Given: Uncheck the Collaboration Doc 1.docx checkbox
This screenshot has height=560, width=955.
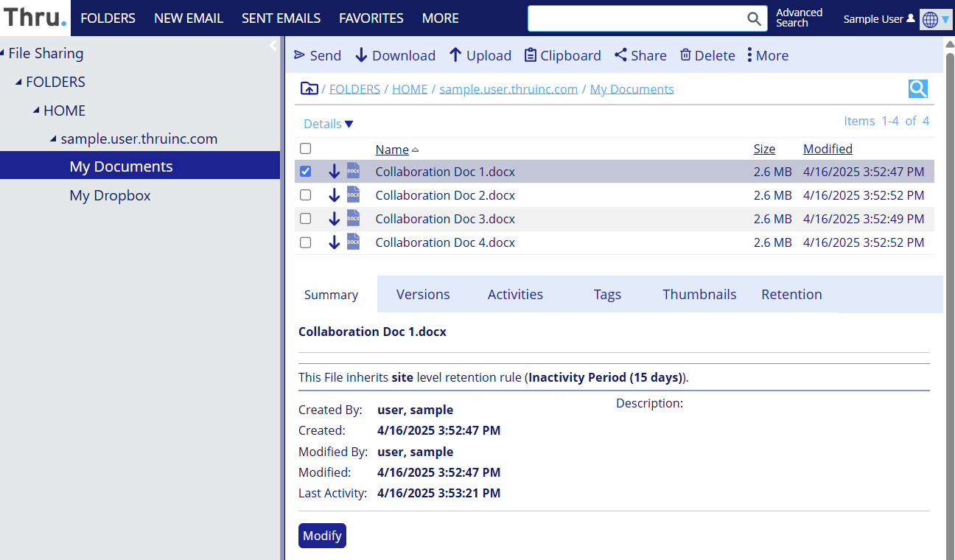Looking at the screenshot, I should 306,172.
